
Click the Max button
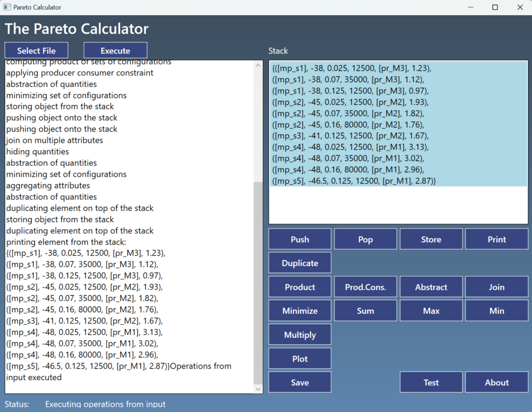431,311
